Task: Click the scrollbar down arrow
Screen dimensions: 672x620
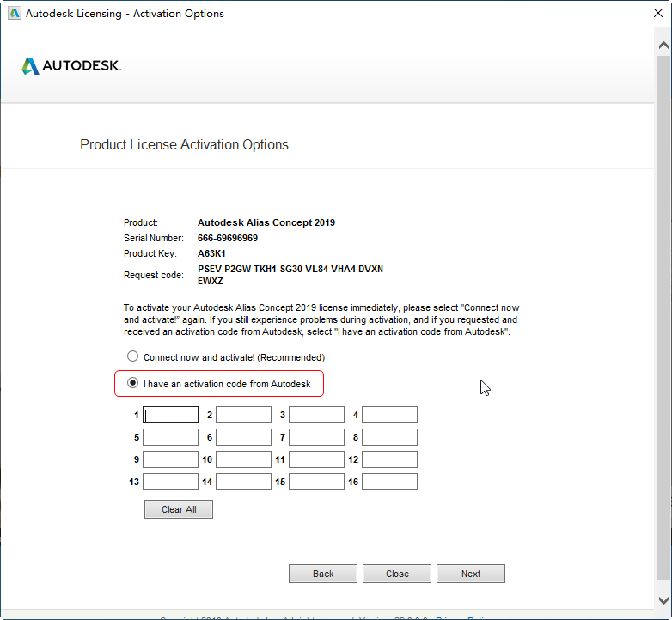Action: 663,600
